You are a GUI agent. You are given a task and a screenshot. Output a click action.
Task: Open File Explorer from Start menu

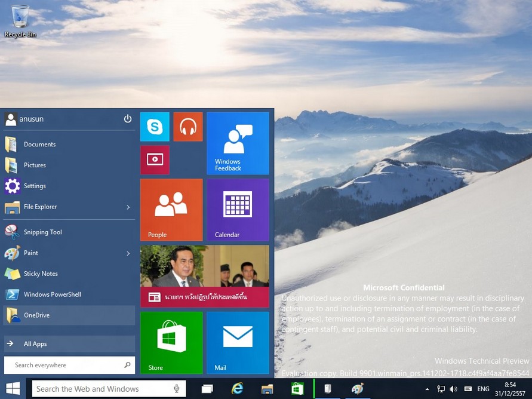(69, 207)
